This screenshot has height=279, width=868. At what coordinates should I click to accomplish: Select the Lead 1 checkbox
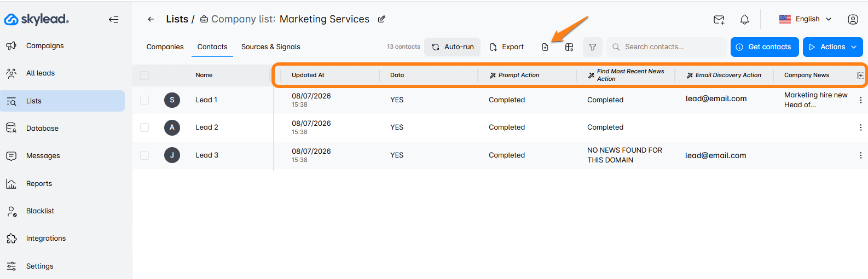tap(144, 100)
